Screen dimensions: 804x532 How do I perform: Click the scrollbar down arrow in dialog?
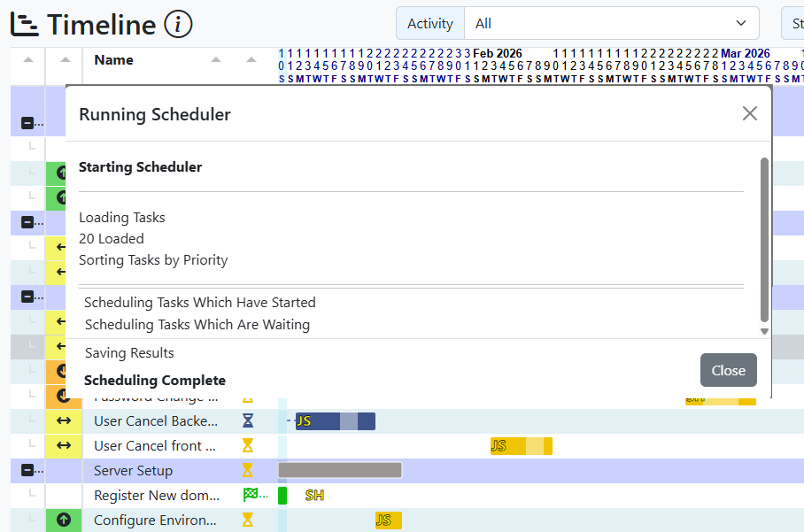pyautogui.click(x=765, y=331)
